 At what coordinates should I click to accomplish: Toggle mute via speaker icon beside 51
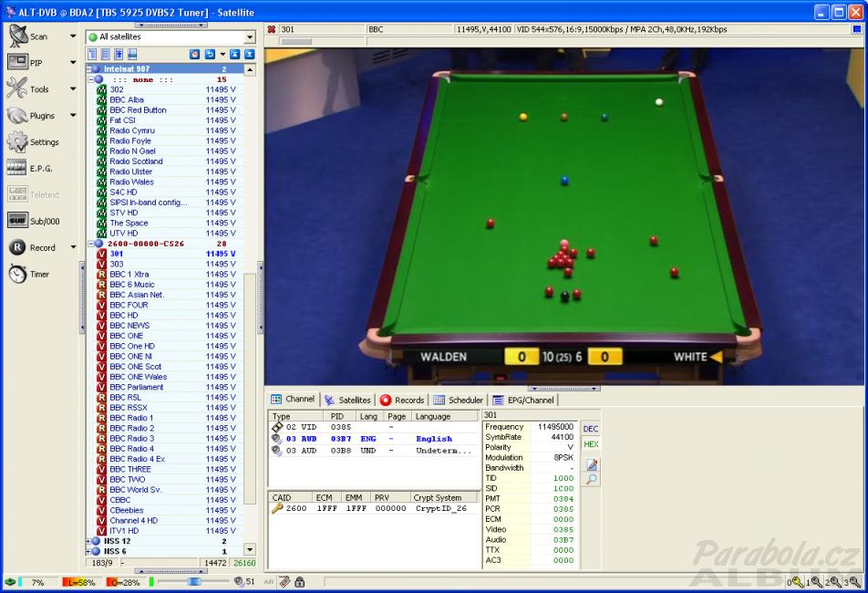(239, 581)
